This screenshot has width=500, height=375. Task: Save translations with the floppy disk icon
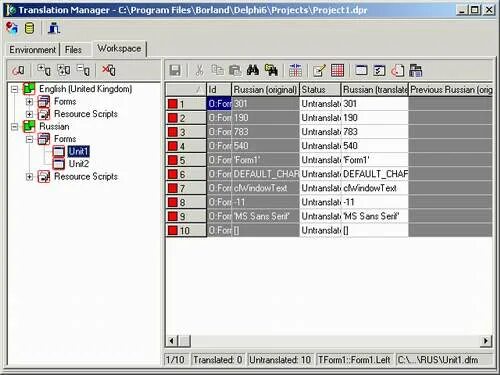click(x=175, y=71)
